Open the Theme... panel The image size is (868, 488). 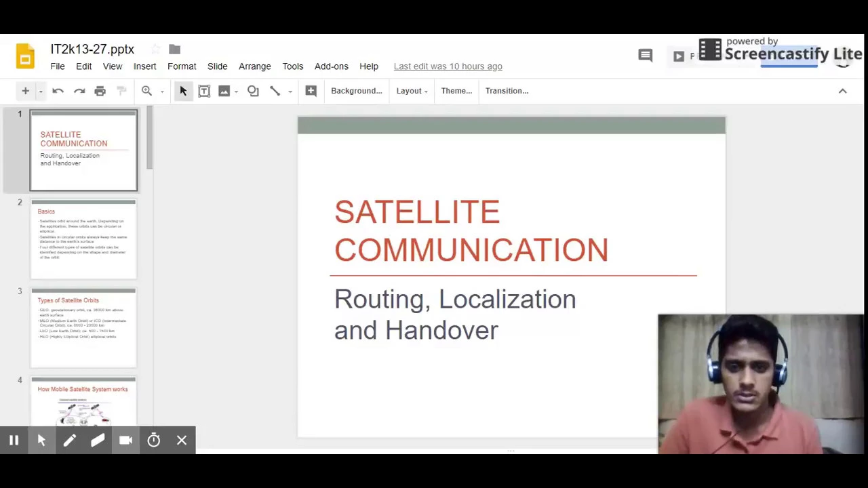click(x=456, y=91)
